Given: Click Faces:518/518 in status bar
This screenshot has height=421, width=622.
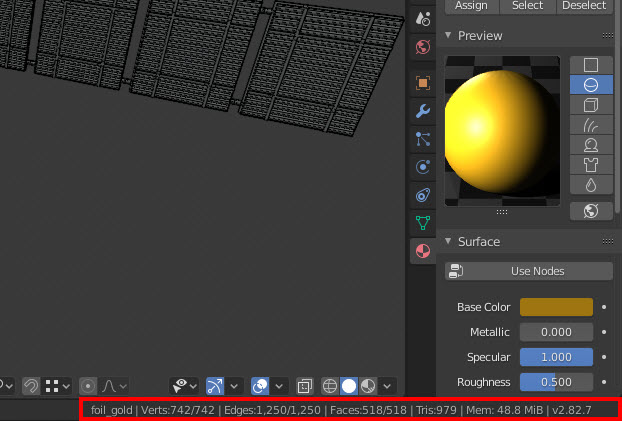Looking at the screenshot, I should (x=368, y=410).
